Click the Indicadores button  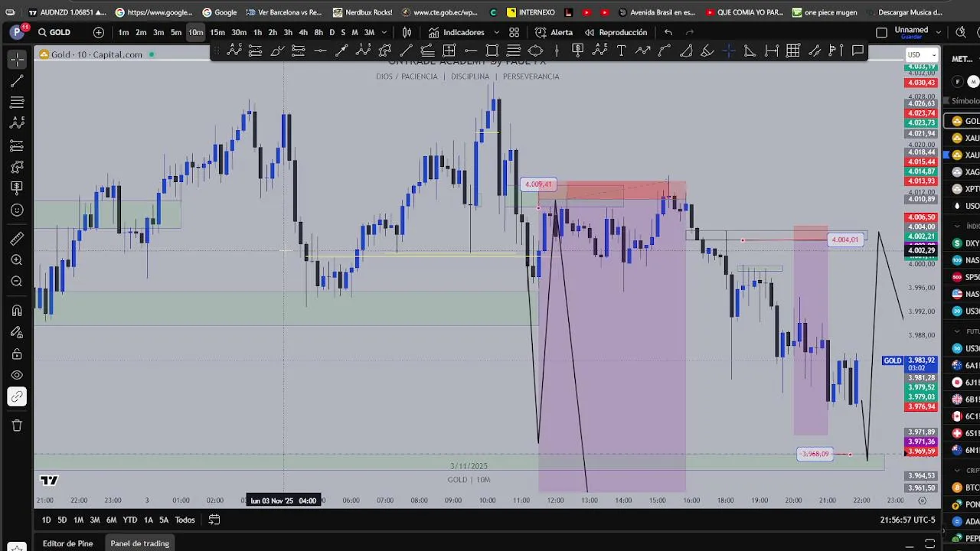[457, 32]
